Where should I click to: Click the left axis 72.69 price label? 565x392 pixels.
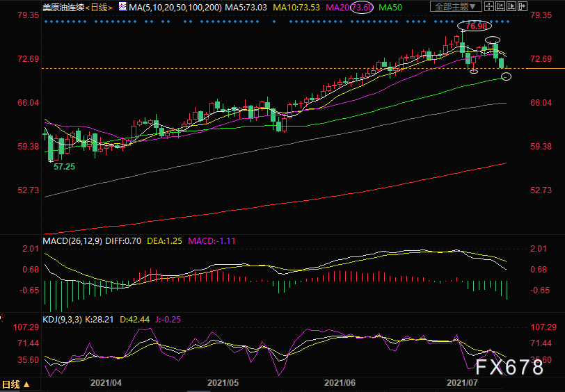[29, 58]
